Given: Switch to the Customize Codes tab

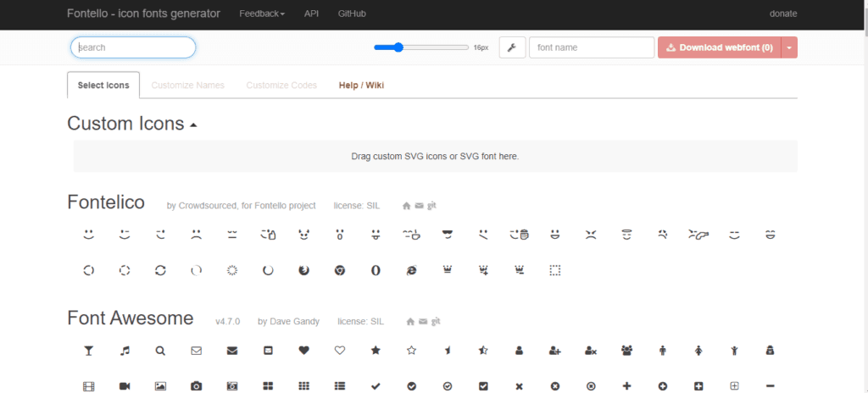Looking at the screenshot, I should tap(281, 86).
